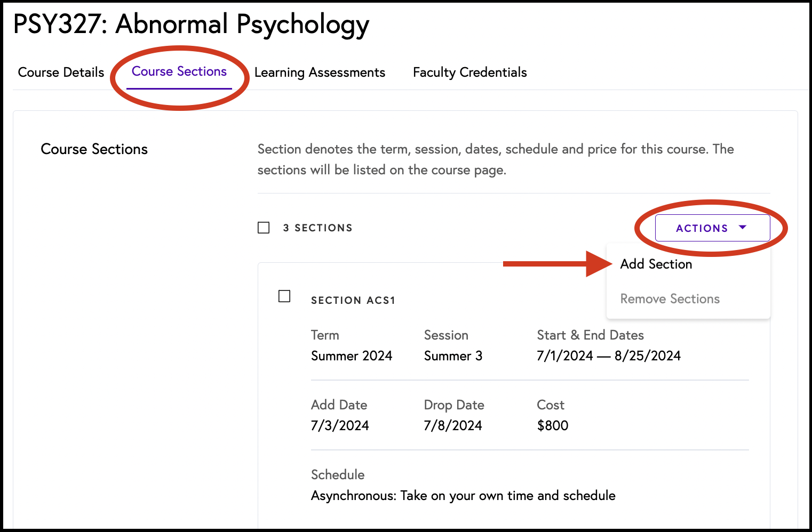Screen dimensions: 812x532
Task: Select the Course Sections tab
Action: point(179,71)
